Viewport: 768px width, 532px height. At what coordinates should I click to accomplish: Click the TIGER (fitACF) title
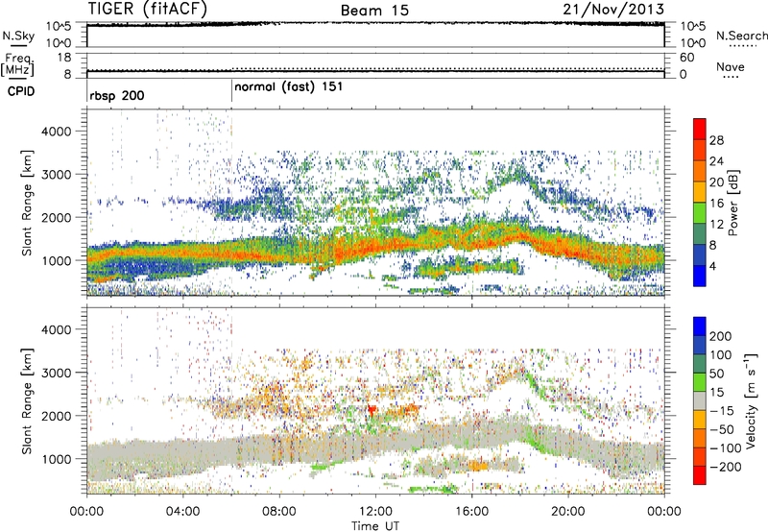pos(148,10)
